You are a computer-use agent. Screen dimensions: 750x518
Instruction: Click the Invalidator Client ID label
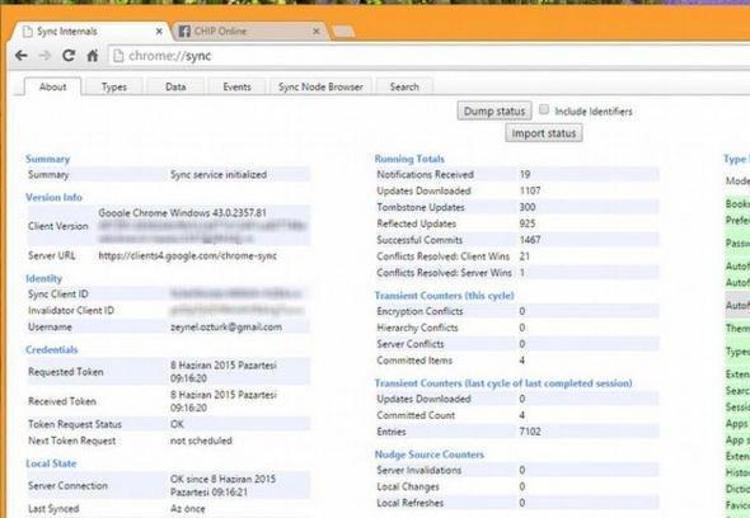(71, 310)
